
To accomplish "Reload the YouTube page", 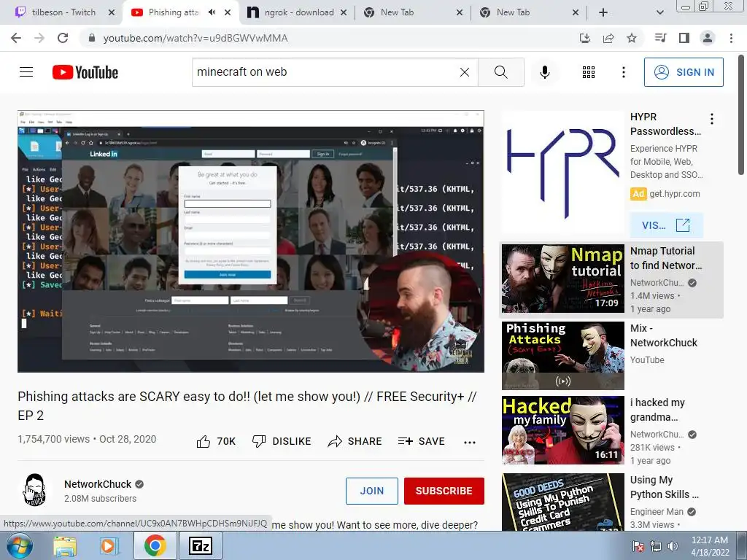I will pyautogui.click(x=63, y=38).
